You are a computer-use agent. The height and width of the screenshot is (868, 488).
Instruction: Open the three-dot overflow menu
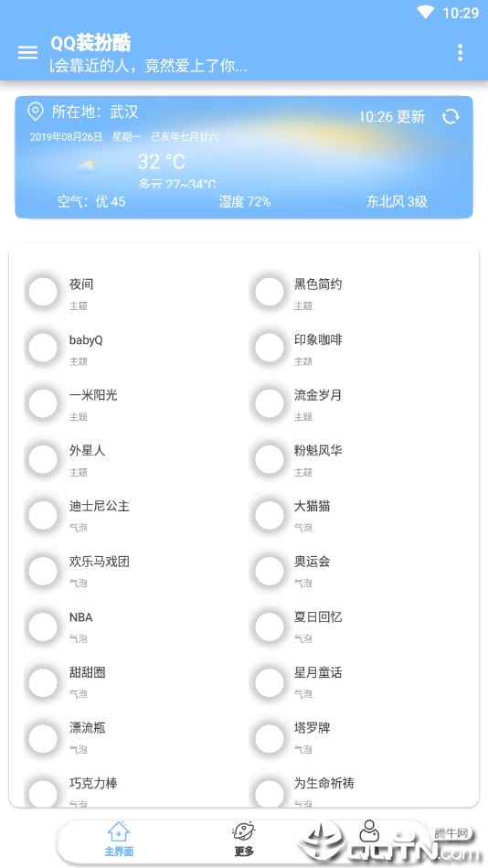tap(460, 52)
